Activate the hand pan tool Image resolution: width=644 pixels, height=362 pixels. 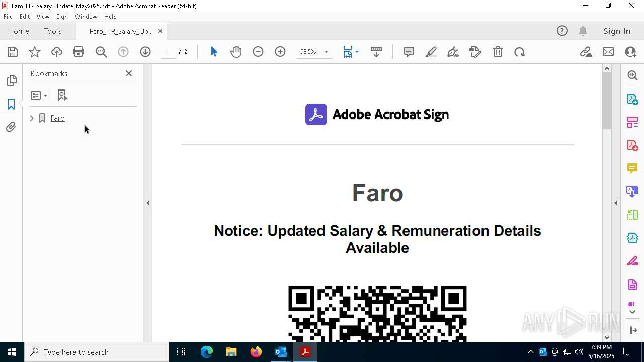pos(236,52)
